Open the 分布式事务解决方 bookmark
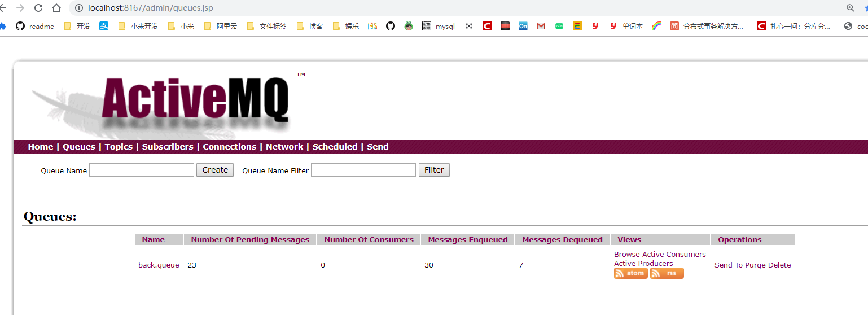868x315 pixels. tap(707, 26)
